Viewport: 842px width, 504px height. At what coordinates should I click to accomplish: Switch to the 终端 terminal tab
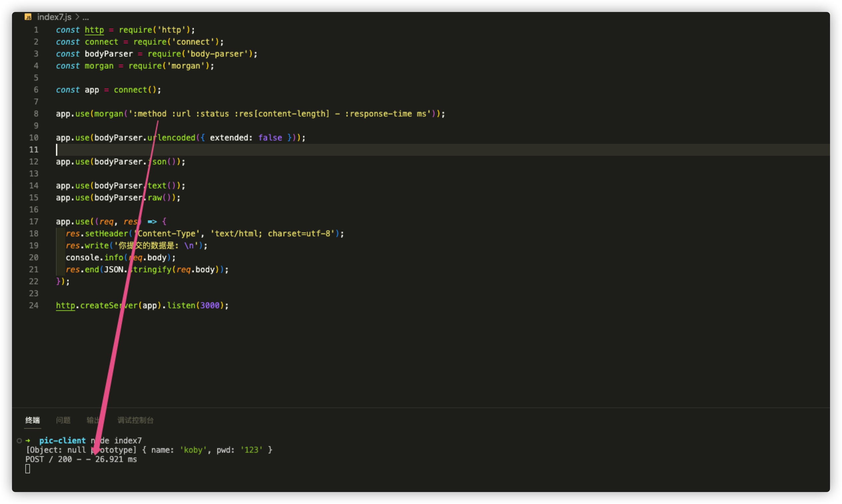(x=33, y=420)
